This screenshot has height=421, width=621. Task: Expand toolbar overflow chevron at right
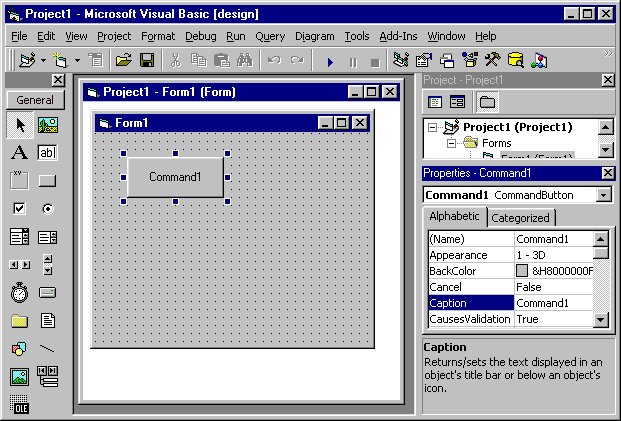click(x=608, y=54)
